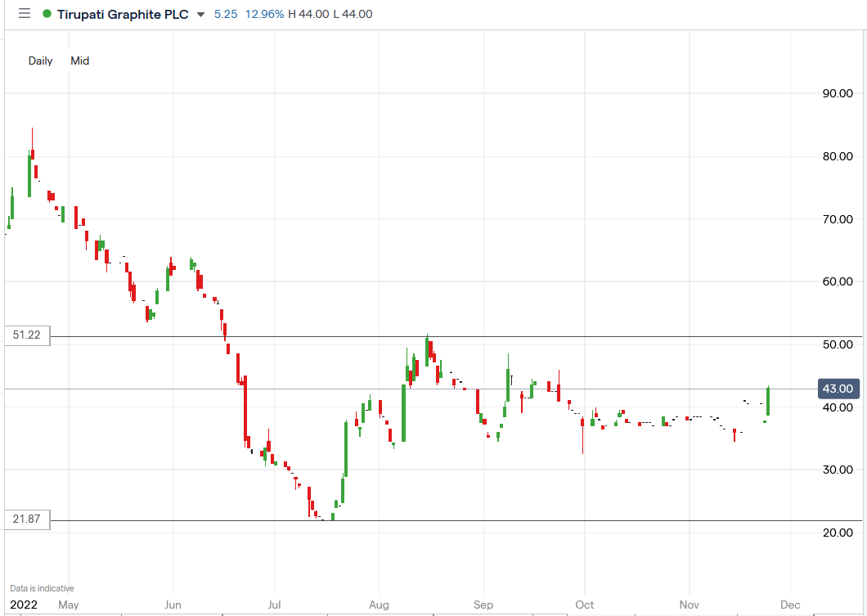
Task: Click the 2022 year label
Action: [24, 605]
